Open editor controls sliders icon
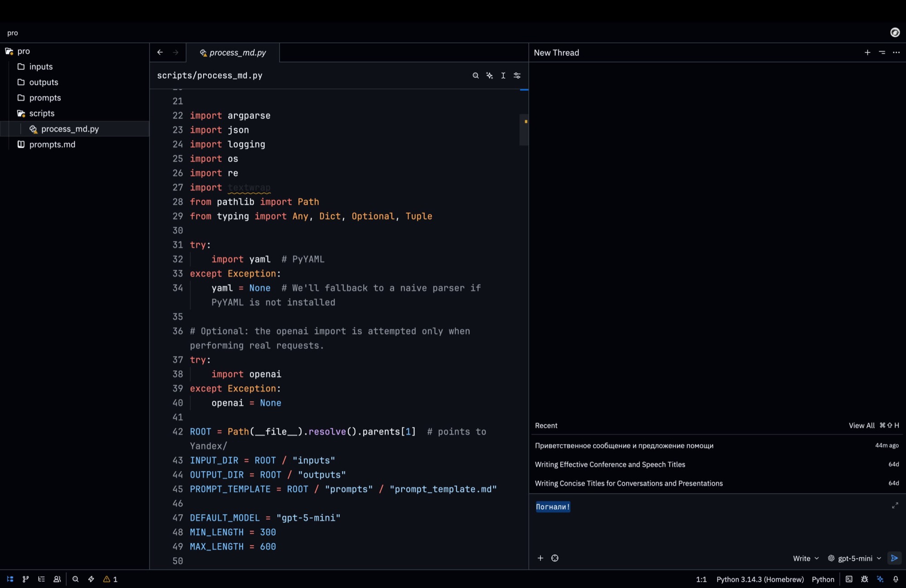The image size is (906, 588). [x=517, y=76]
